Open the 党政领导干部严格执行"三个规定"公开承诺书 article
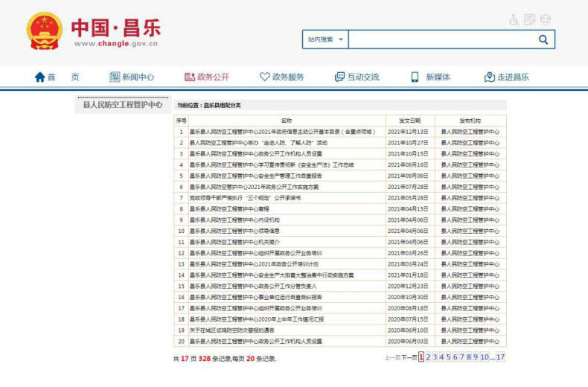Image resolution: width=588 pixels, height=387 pixels. (x=245, y=198)
